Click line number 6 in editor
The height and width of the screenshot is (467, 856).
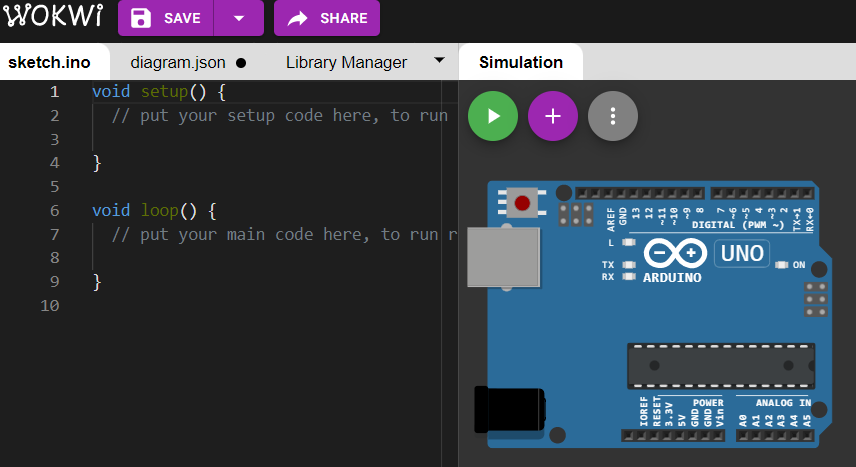click(54, 210)
